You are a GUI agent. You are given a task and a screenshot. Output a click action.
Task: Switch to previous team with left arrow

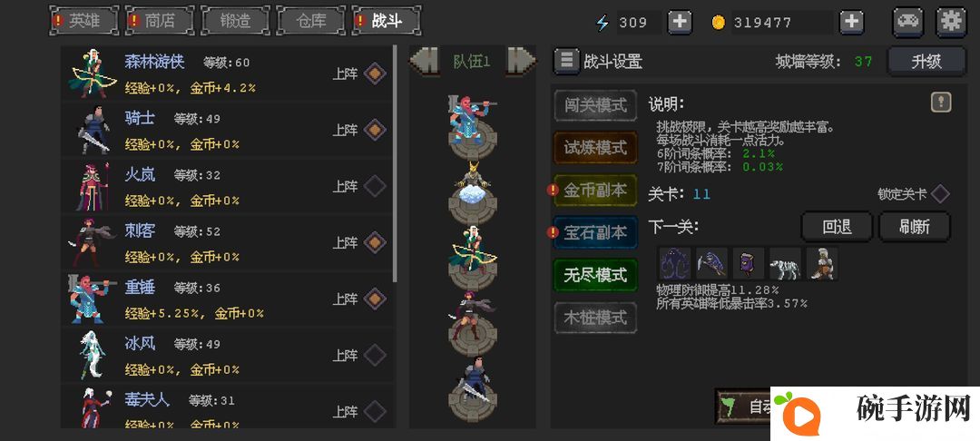pyautogui.click(x=424, y=61)
